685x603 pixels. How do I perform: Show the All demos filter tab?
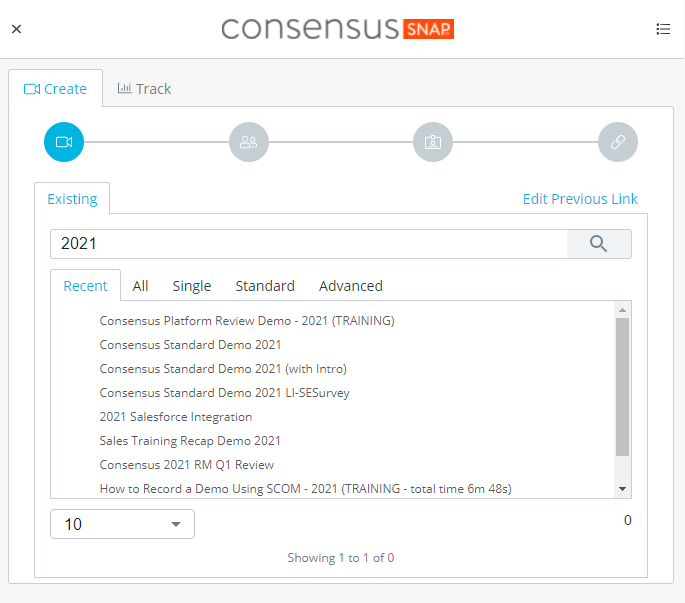[x=140, y=286]
